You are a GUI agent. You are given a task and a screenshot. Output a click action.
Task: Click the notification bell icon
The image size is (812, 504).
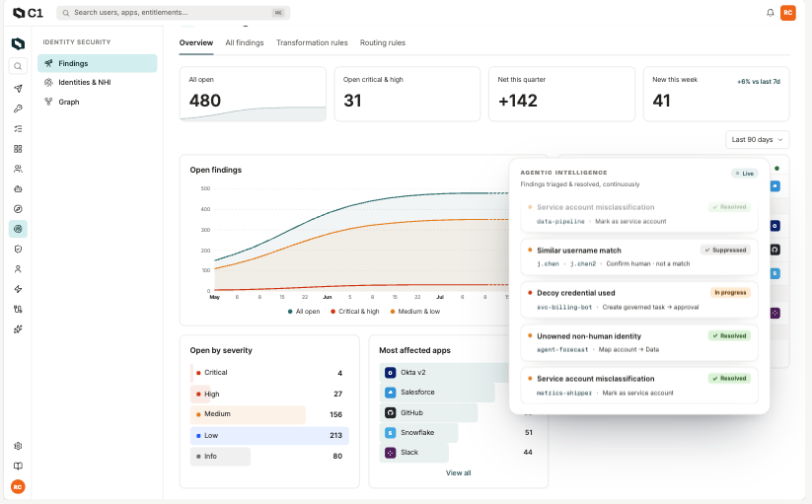pos(770,13)
